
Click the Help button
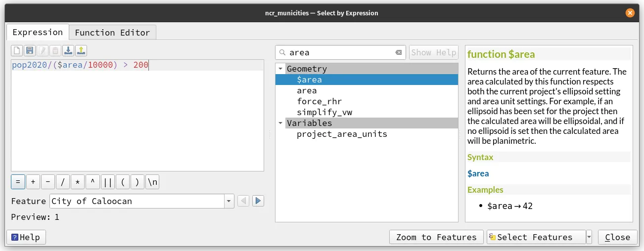(x=26, y=237)
